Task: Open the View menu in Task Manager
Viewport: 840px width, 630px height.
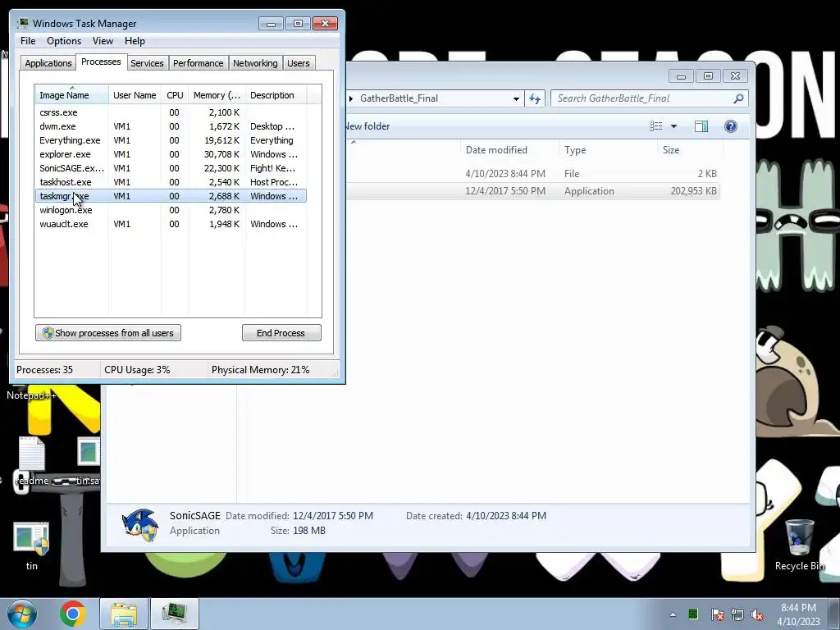Action: pos(103,41)
